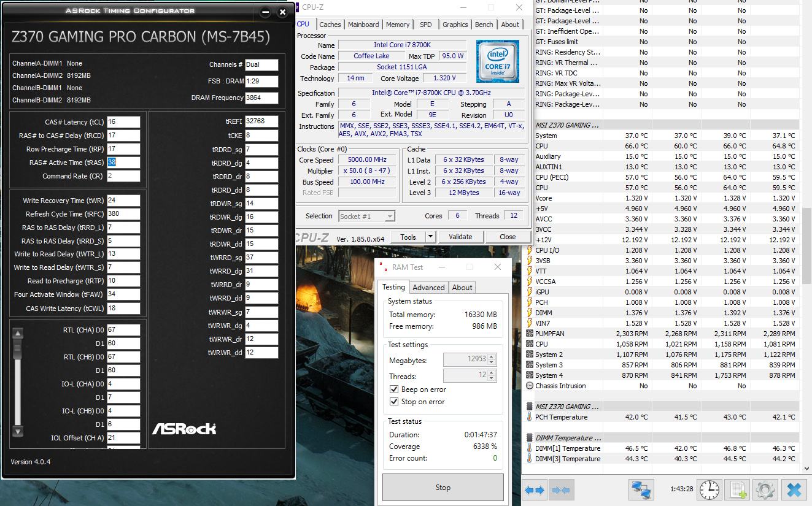This screenshot has height=506, width=812.
Task: Toggle the Stop on error checkbox
Action: click(394, 402)
